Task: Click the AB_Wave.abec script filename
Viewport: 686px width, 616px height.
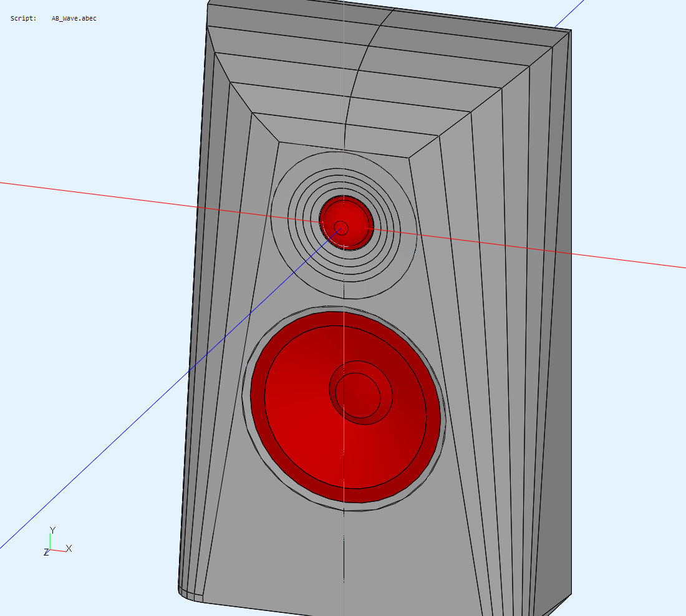Action: click(x=74, y=18)
